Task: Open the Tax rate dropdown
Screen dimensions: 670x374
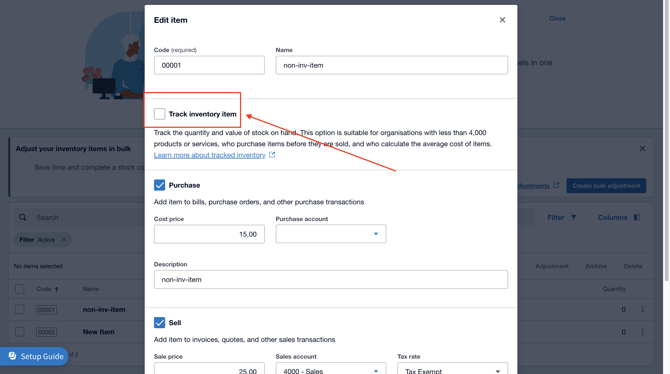Action: click(x=453, y=368)
